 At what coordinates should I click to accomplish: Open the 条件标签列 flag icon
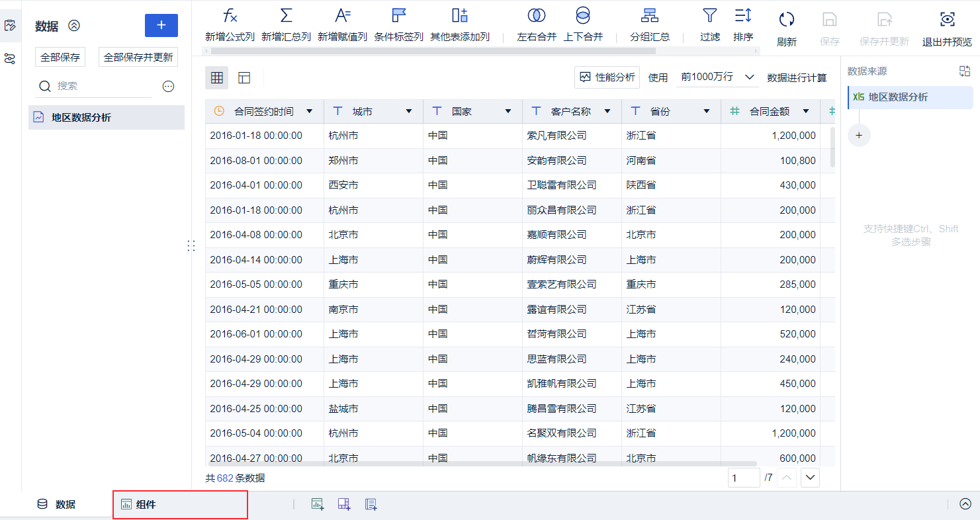pos(398,16)
